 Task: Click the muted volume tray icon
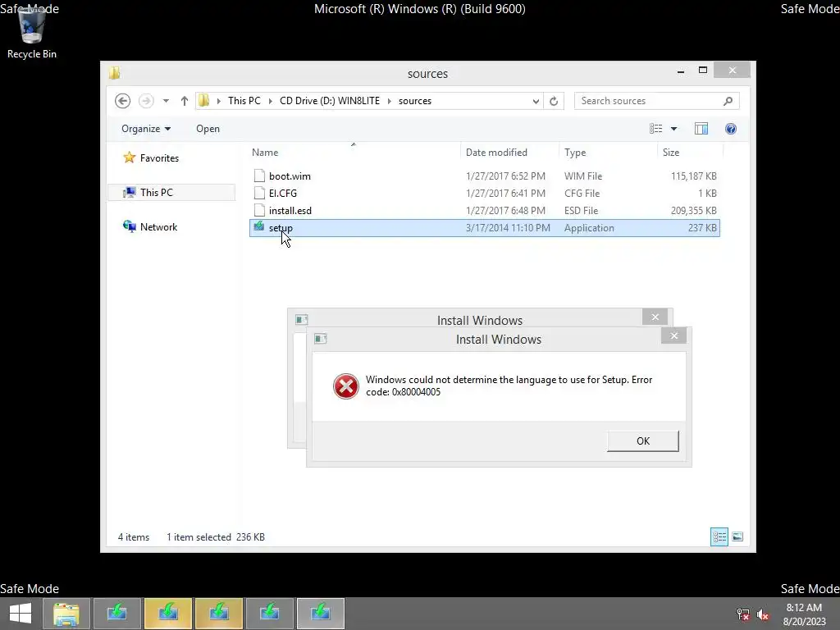[762, 614]
